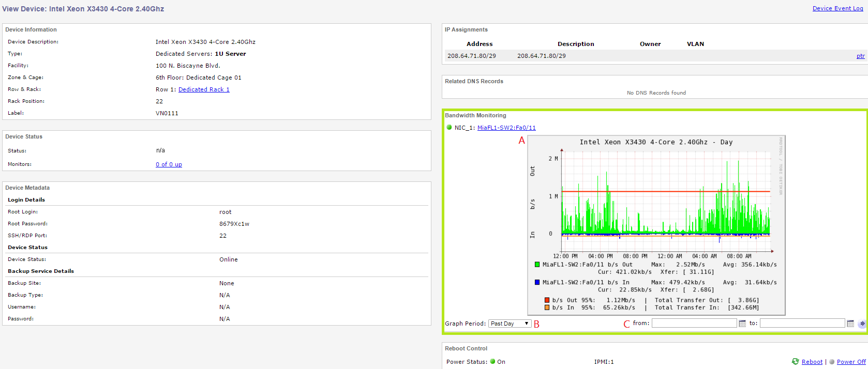Click the Power Off link
868x369 pixels.
coord(851,362)
